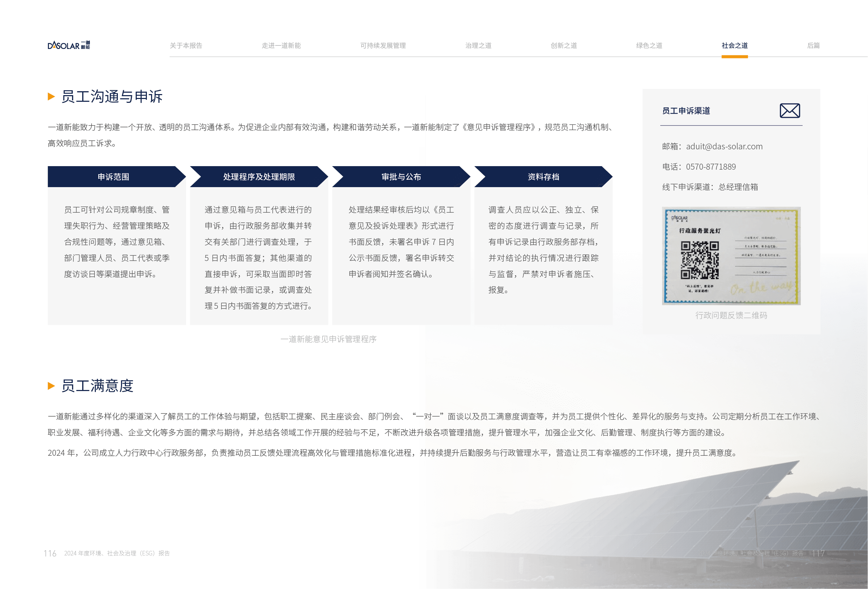Click the phone number 0570-8771889
The width and height of the screenshot is (868, 589).
tap(710, 166)
